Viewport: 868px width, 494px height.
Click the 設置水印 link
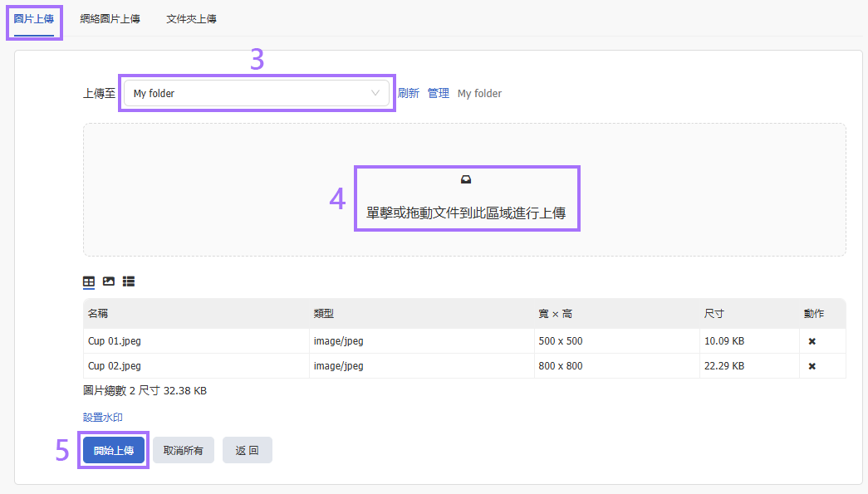(103, 418)
